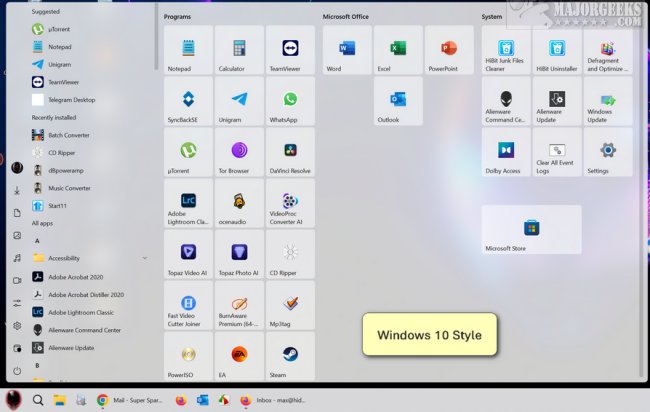Open the Alienware Command Center tile
The image size is (650, 412).
[x=506, y=101]
